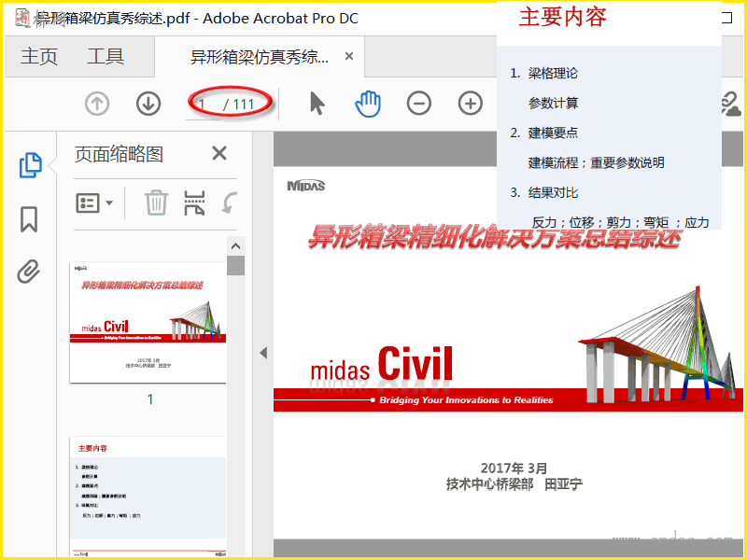The height and width of the screenshot is (560, 747).
Task: Select the 异形箱梁仿真秀综... document tab
Action: click(x=260, y=57)
